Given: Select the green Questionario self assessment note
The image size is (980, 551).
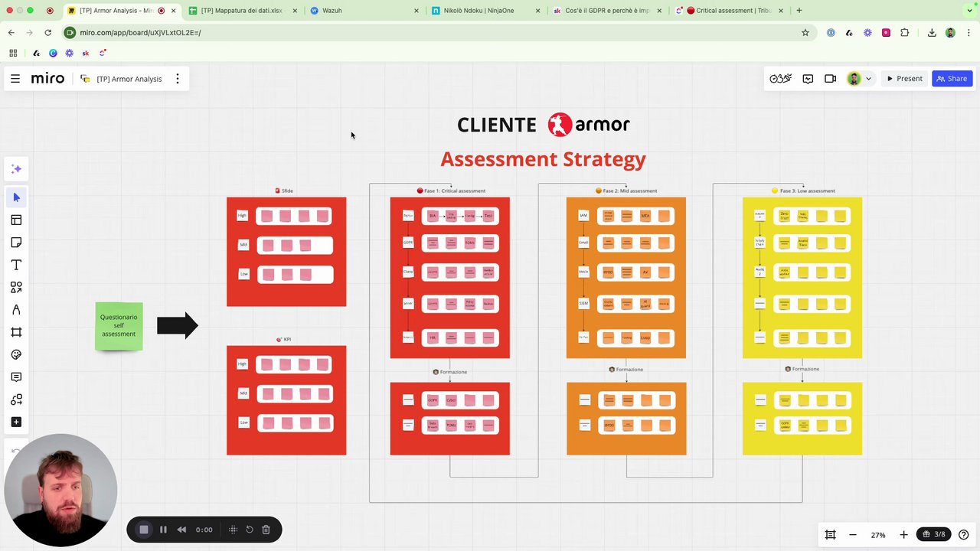Looking at the screenshot, I should coord(119,326).
